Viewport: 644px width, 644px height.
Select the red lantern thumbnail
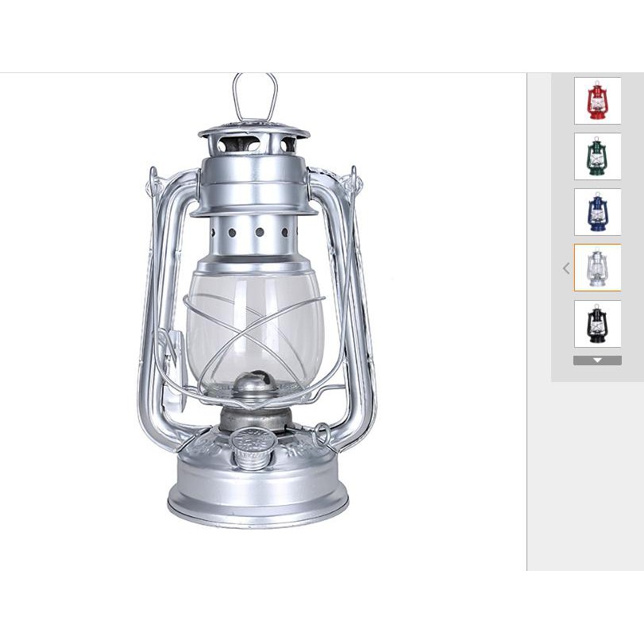pos(598,101)
